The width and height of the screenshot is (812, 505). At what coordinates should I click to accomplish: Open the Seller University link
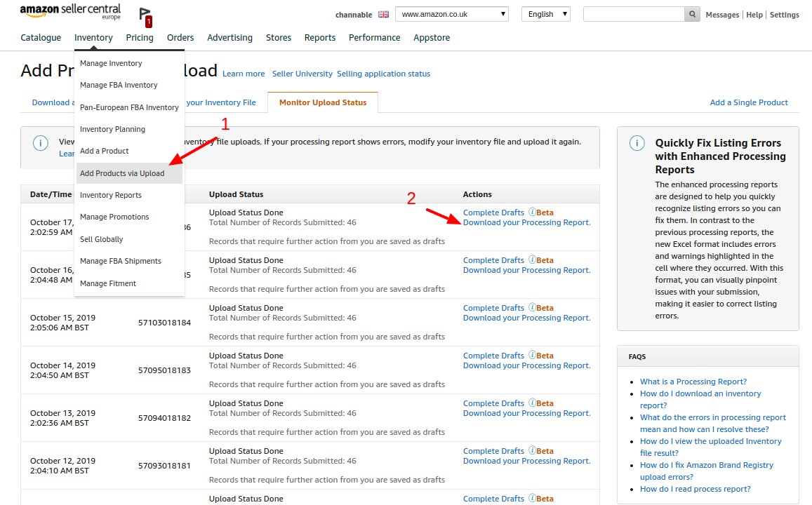pos(302,74)
